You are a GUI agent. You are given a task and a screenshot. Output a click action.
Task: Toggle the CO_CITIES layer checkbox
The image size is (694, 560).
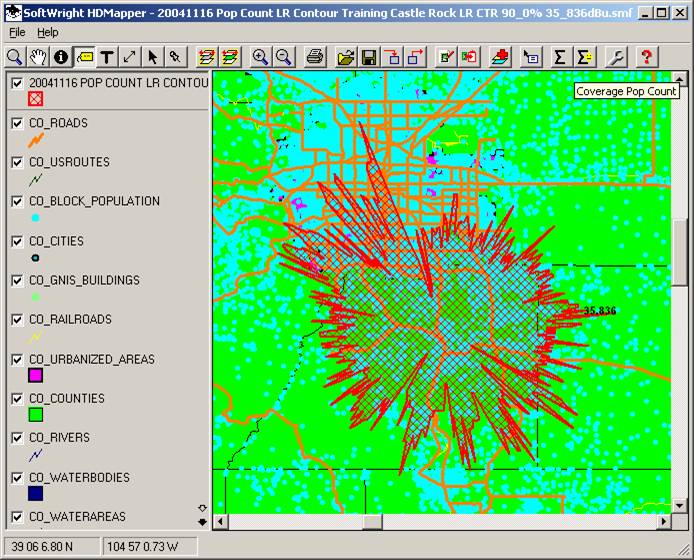click(x=17, y=241)
